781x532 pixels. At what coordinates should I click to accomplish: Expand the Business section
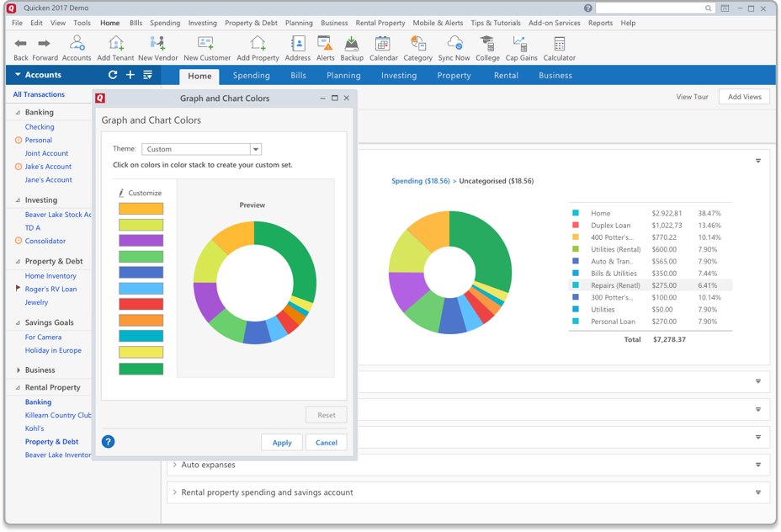(19, 370)
